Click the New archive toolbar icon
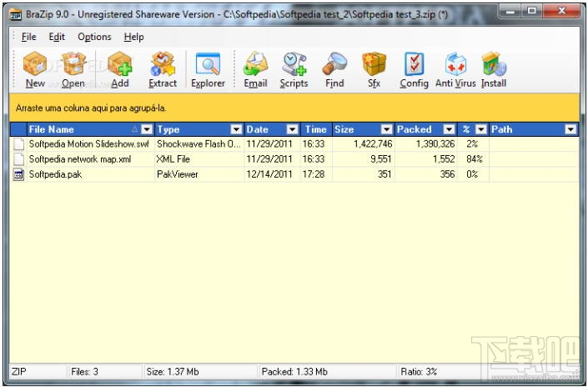The height and width of the screenshot is (387, 588). pos(35,64)
